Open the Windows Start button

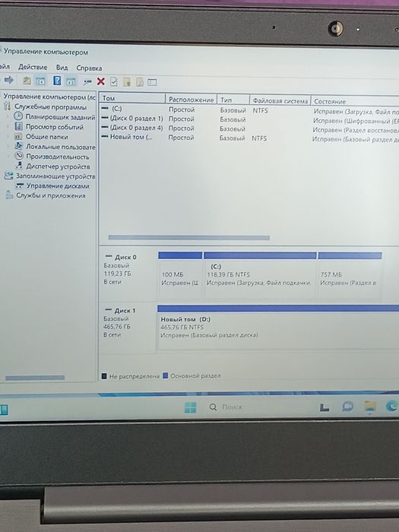190,407
